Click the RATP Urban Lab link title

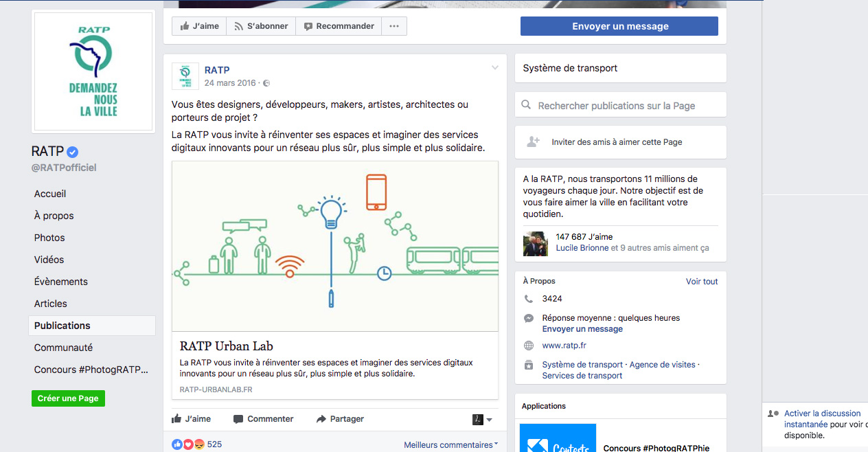click(227, 346)
